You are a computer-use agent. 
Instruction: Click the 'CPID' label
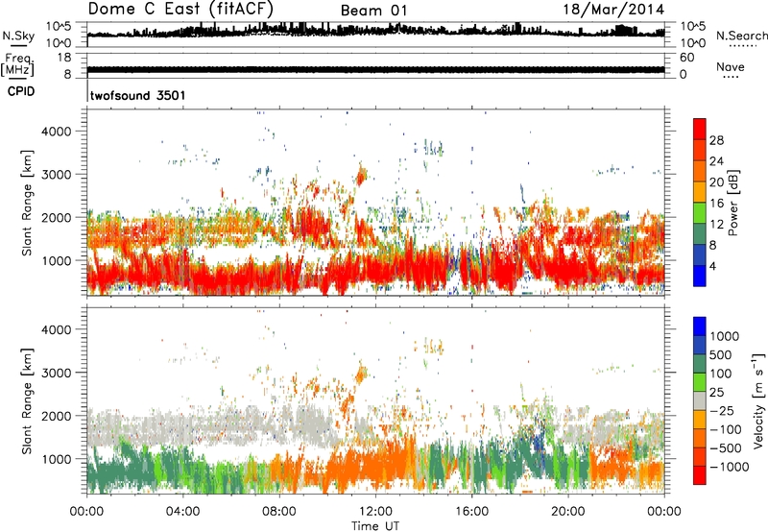(x=21, y=91)
